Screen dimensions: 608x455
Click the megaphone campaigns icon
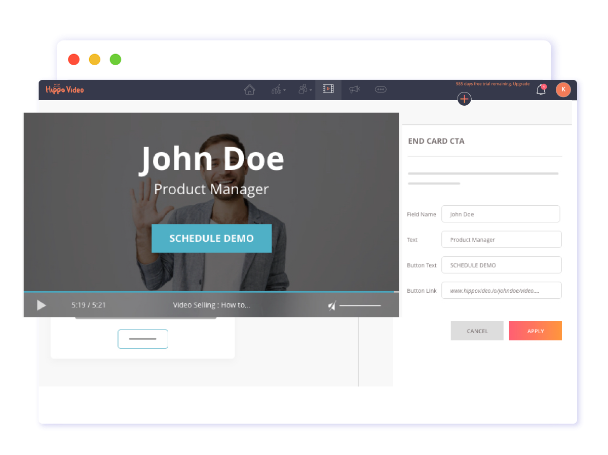point(354,90)
